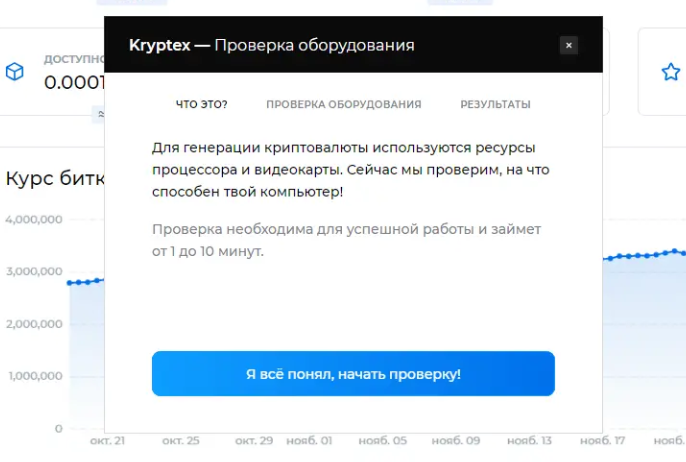686x462 pixels.
Task: Click the 'Проверка необходима' gray note text
Action: click(x=346, y=240)
